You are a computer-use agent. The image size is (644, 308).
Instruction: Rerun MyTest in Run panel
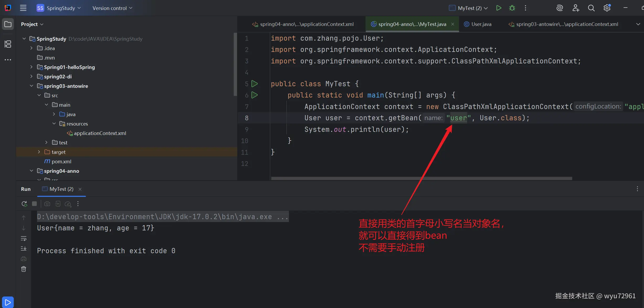(24, 204)
